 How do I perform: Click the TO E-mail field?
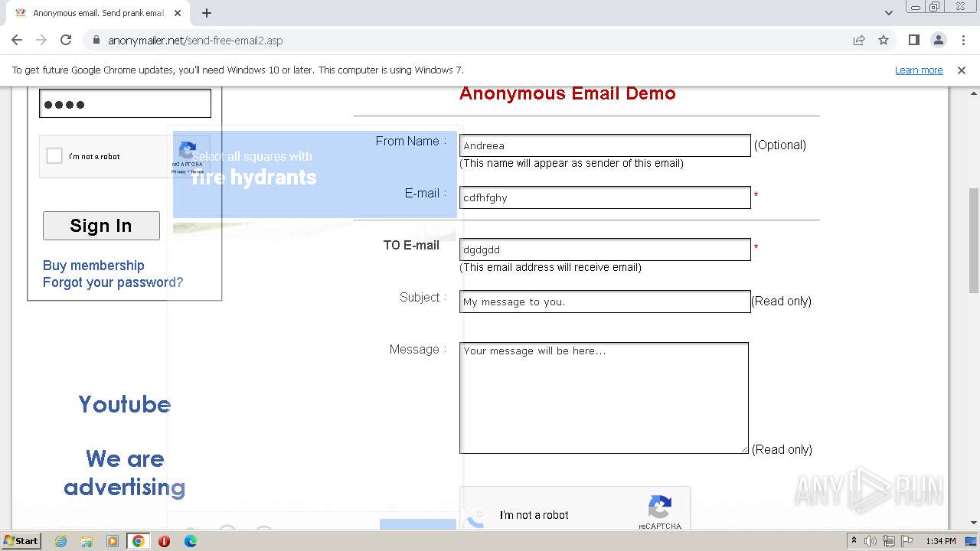click(x=605, y=249)
